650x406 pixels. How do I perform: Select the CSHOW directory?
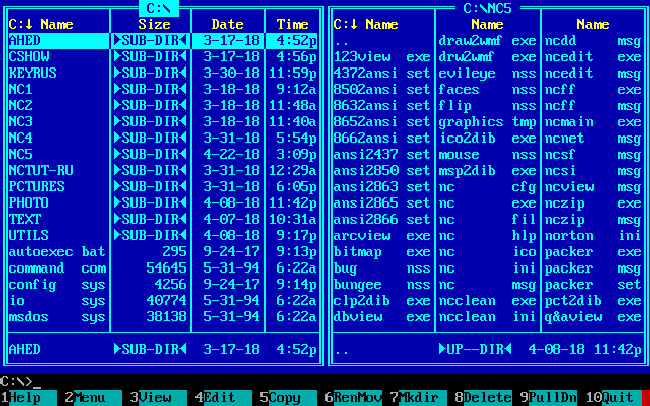163,57
